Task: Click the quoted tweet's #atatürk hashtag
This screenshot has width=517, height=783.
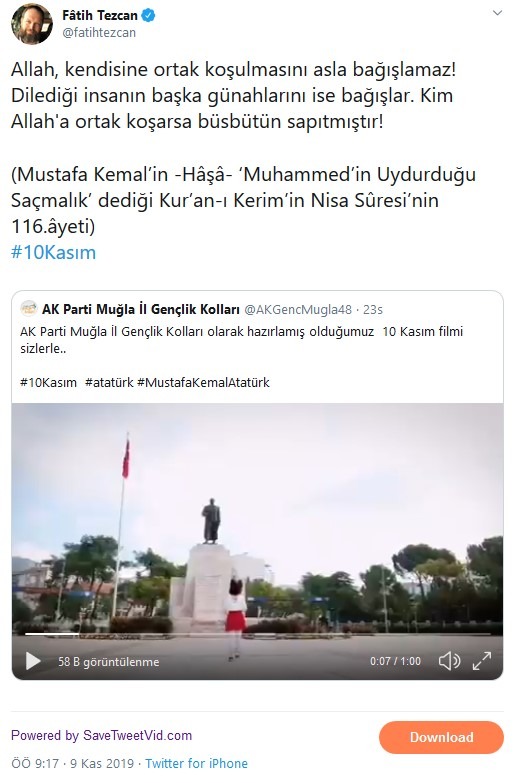Action: pos(109,383)
